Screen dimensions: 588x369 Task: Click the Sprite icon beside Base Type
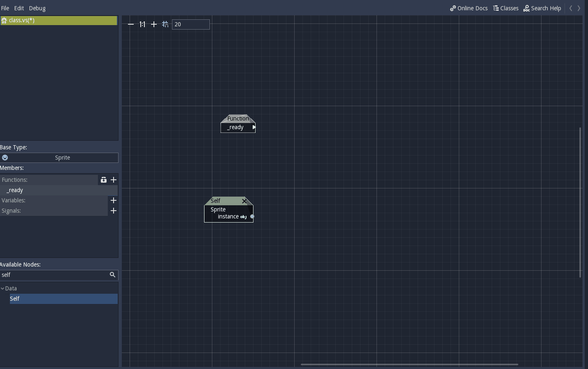pyautogui.click(x=5, y=158)
